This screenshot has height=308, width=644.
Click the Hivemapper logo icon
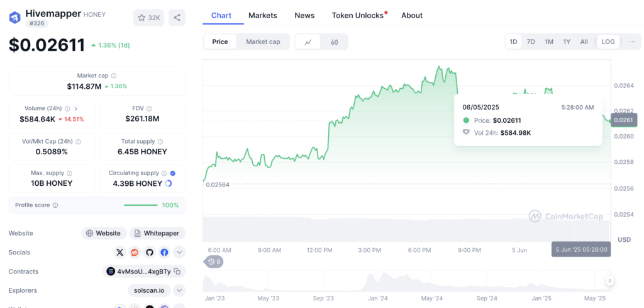click(15, 18)
